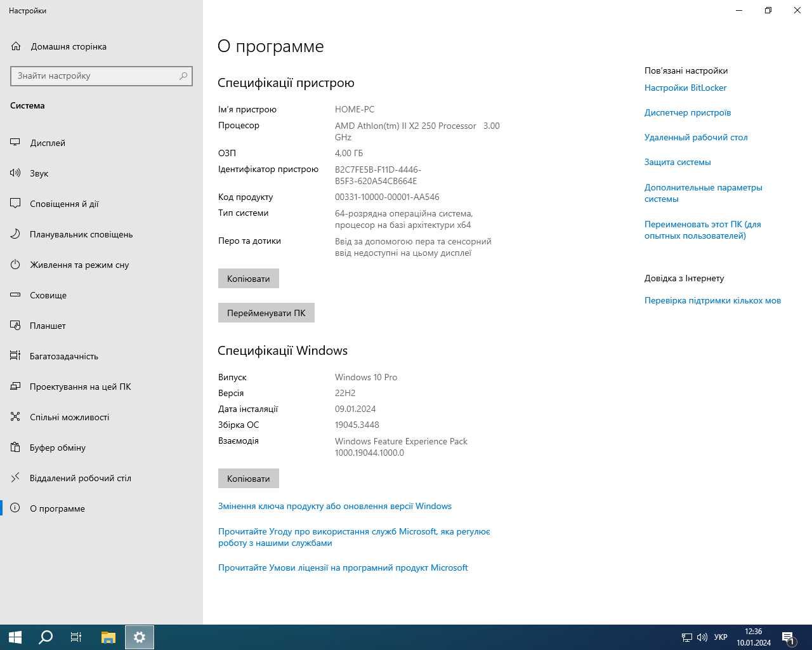Click the Багатозадачність icon

(15, 356)
